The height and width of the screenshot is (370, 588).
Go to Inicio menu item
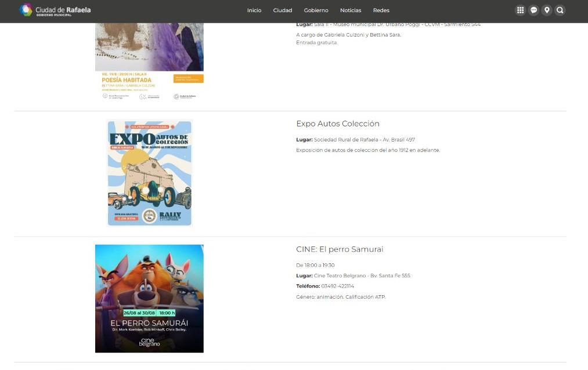(x=254, y=10)
